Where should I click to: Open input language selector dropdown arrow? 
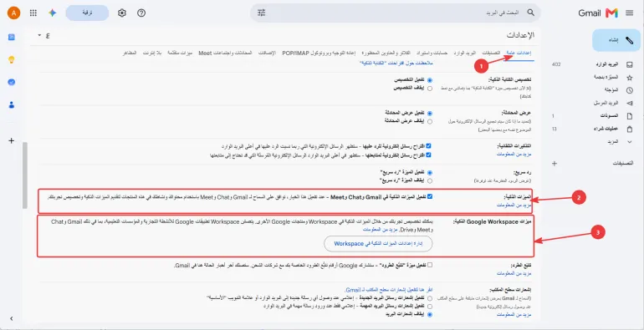tap(39, 36)
